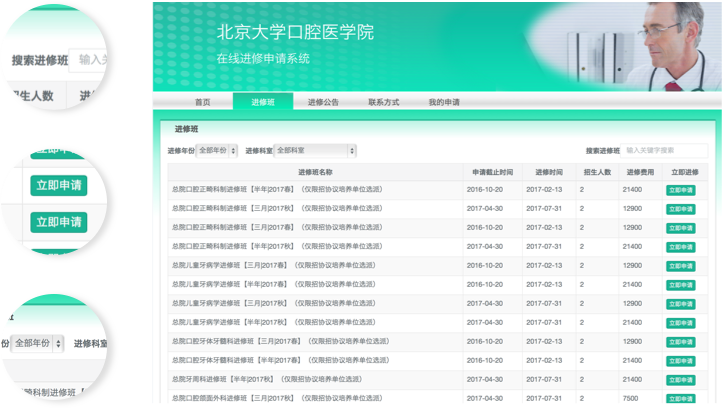Focus the 搜索进修班 keyword search field

tap(664, 151)
